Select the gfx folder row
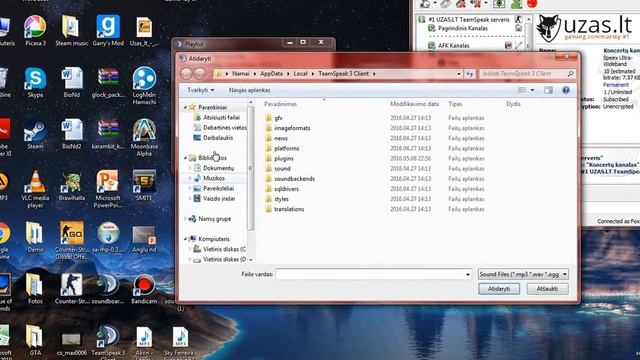 click(376, 118)
